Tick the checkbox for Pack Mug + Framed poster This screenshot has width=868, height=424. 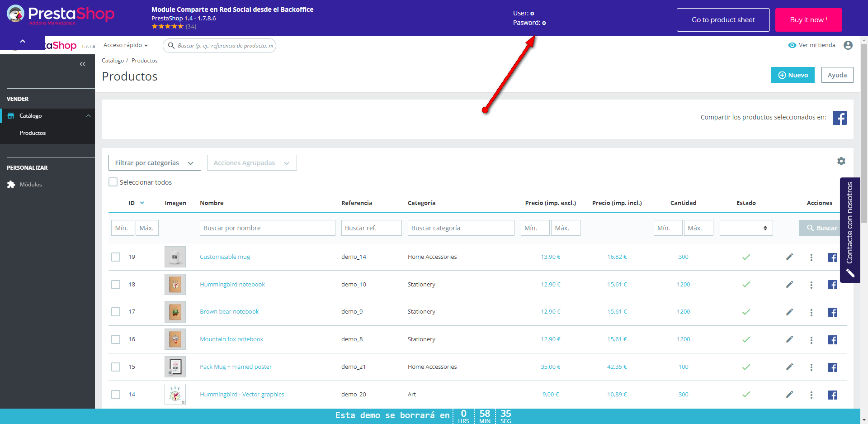(116, 367)
